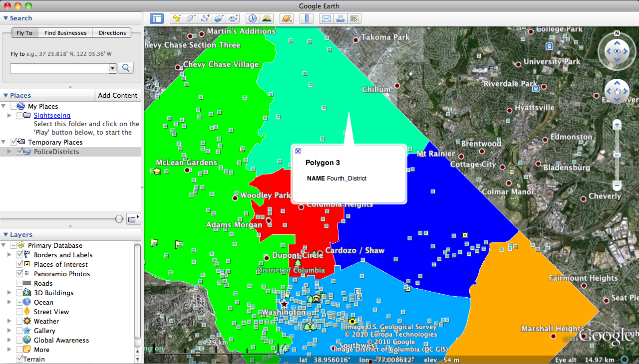Open the ruler measurement tool
Image resolution: width=639 pixels, height=364 pixels.
[x=306, y=18]
